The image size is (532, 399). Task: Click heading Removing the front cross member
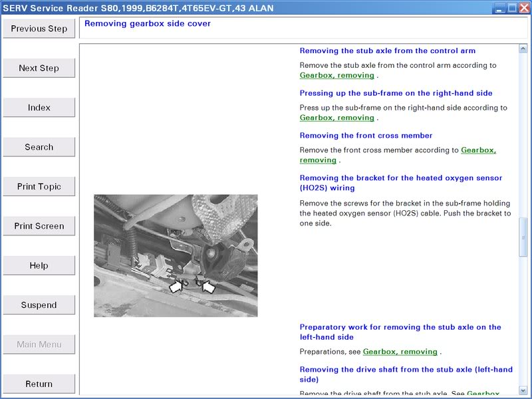click(366, 136)
